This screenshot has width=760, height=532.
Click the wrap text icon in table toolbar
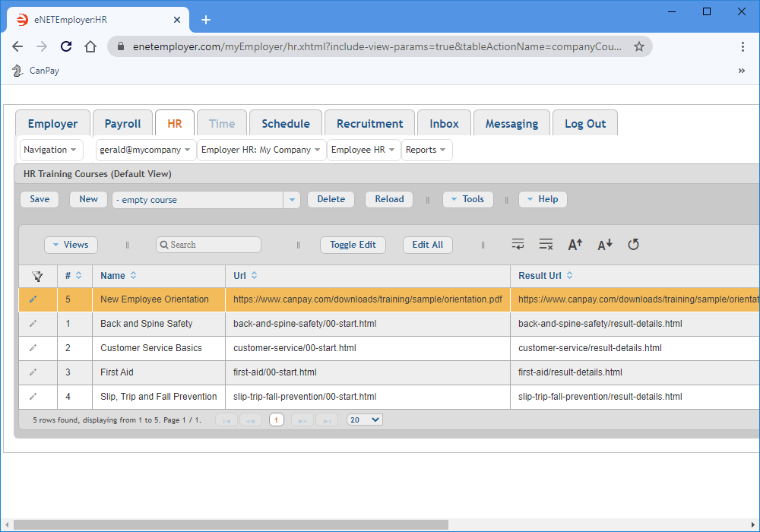click(x=518, y=244)
